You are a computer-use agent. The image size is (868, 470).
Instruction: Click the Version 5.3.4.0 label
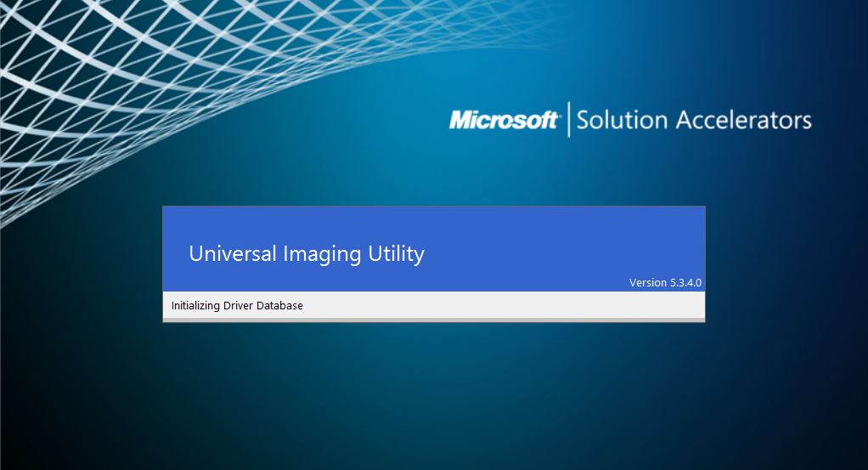coord(665,283)
